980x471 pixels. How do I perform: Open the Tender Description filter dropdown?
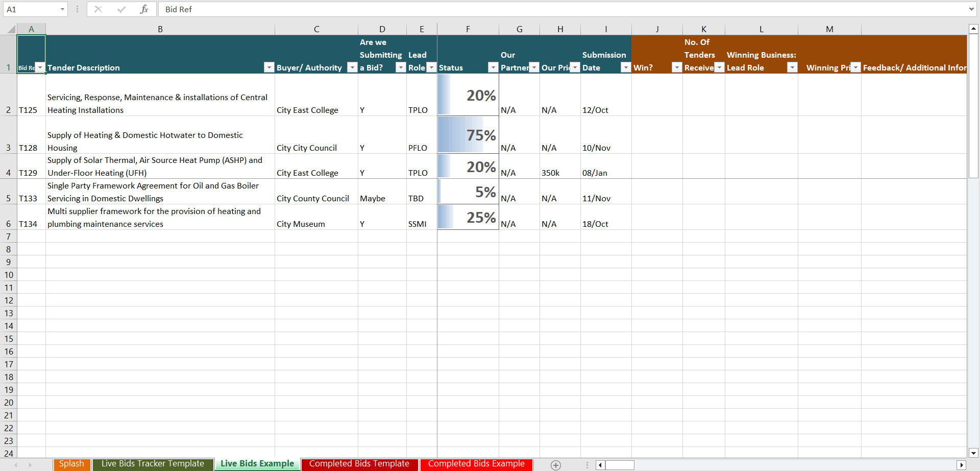[x=269, y=67]
